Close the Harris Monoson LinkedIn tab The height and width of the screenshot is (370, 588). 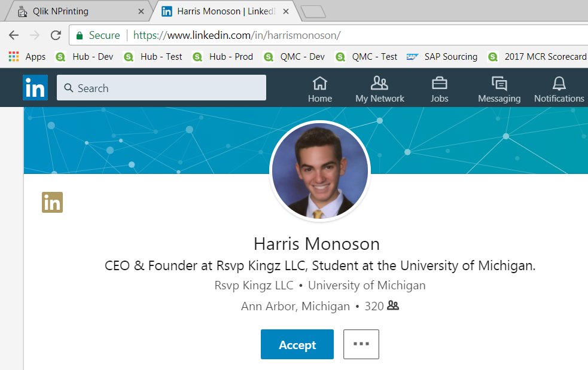(286, 11)
